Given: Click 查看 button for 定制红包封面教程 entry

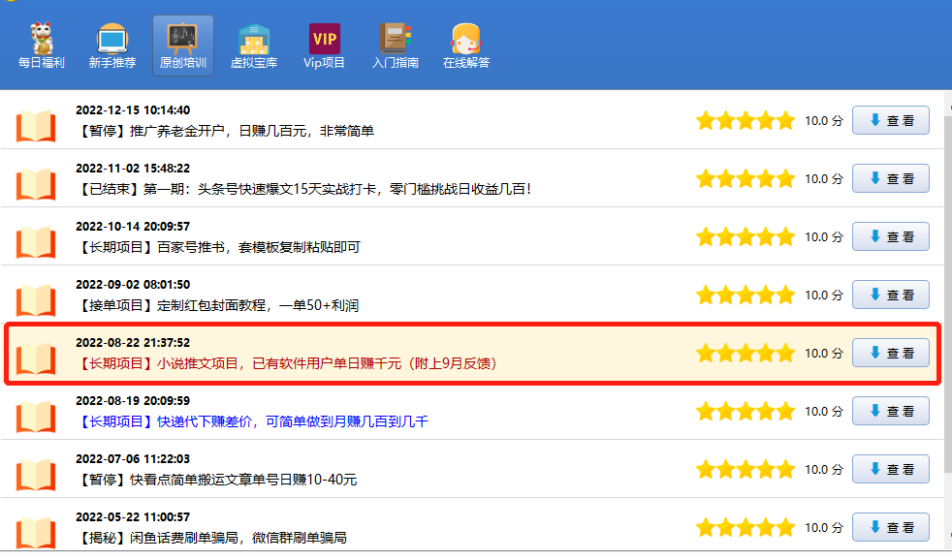Looking at the screenshot, I should point(891,295).
